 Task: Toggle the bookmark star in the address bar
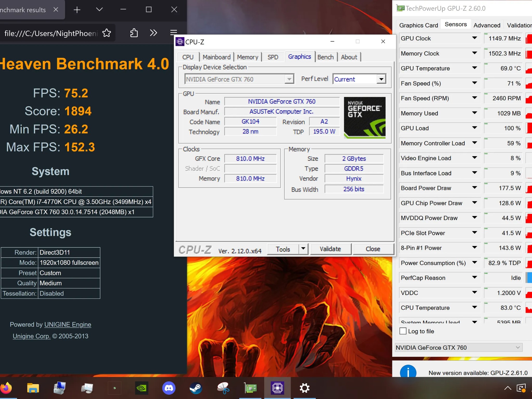pyautogui.click(x=107, y=33)
